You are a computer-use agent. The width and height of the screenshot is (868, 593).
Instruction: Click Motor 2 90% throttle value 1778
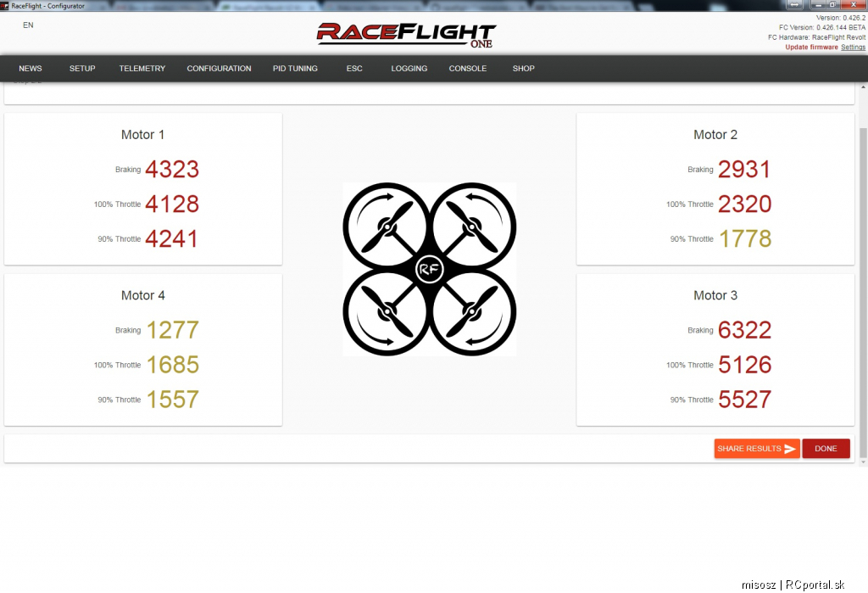click(745, 239)
